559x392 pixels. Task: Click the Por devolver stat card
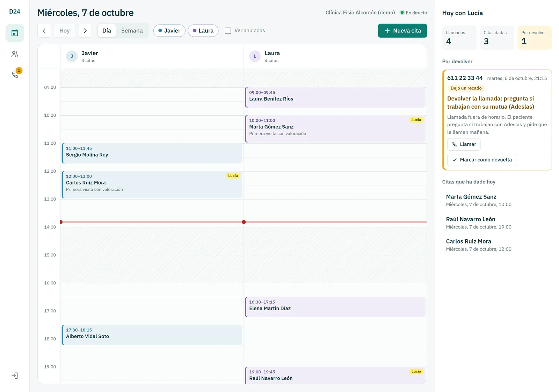(x=535, y=38)
